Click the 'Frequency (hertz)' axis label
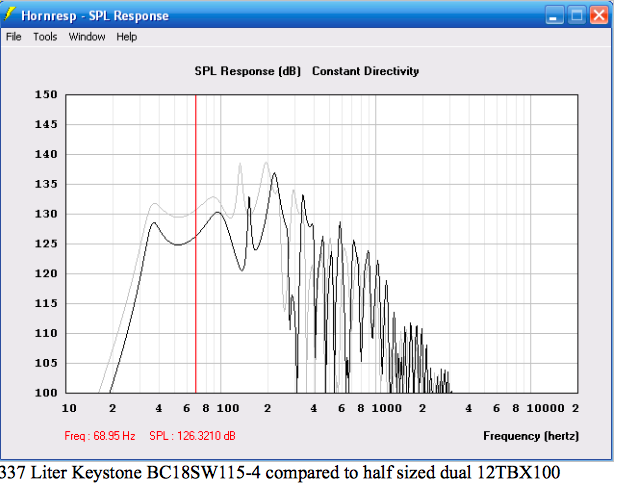The height and width of the screenshot is (486, 620). (x=531, y=436)
